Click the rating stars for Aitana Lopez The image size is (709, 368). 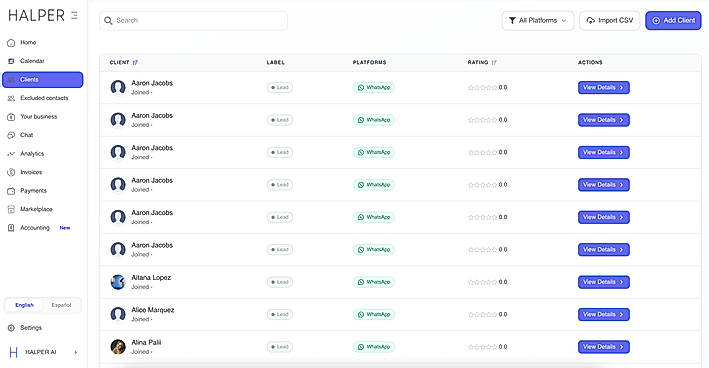(x=482, y=282)
